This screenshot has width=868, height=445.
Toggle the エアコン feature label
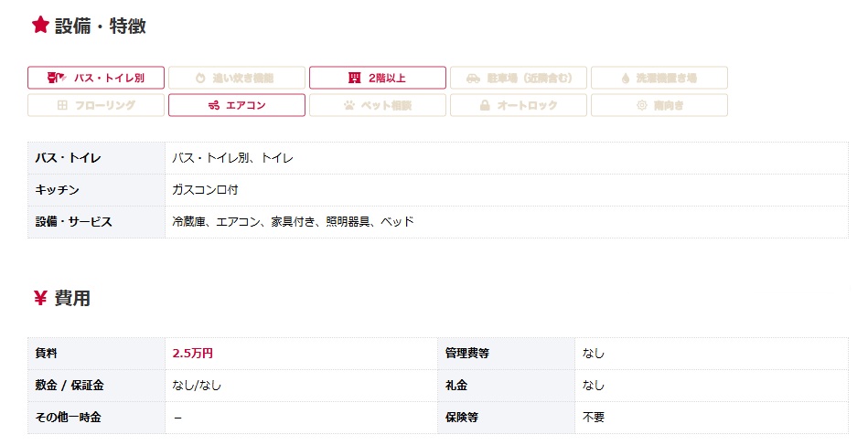[245, 105]
